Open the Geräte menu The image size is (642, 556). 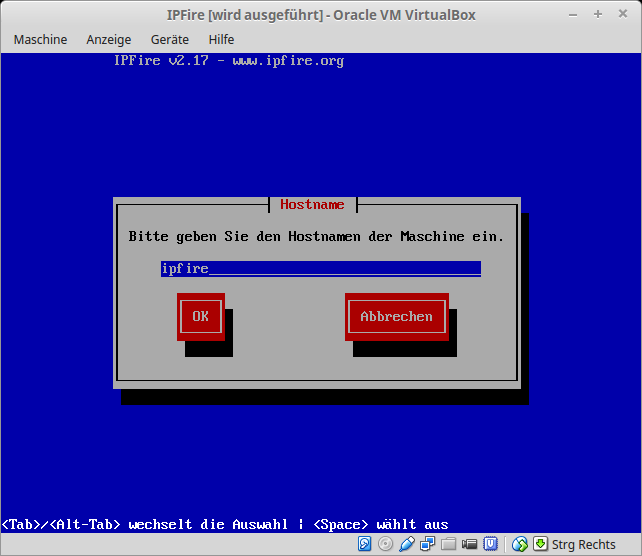click(x=170, y=40)
